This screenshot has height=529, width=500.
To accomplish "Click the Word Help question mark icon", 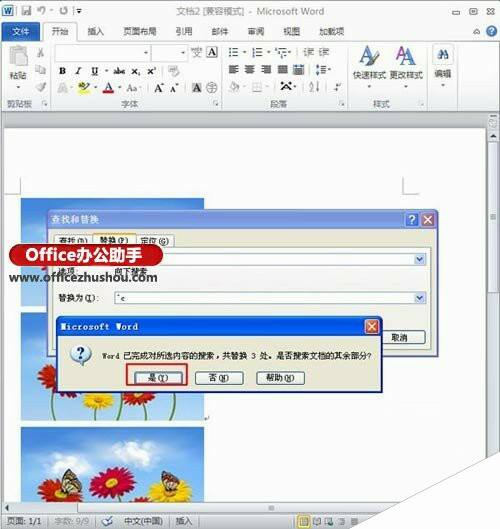I will click(492, 31).
